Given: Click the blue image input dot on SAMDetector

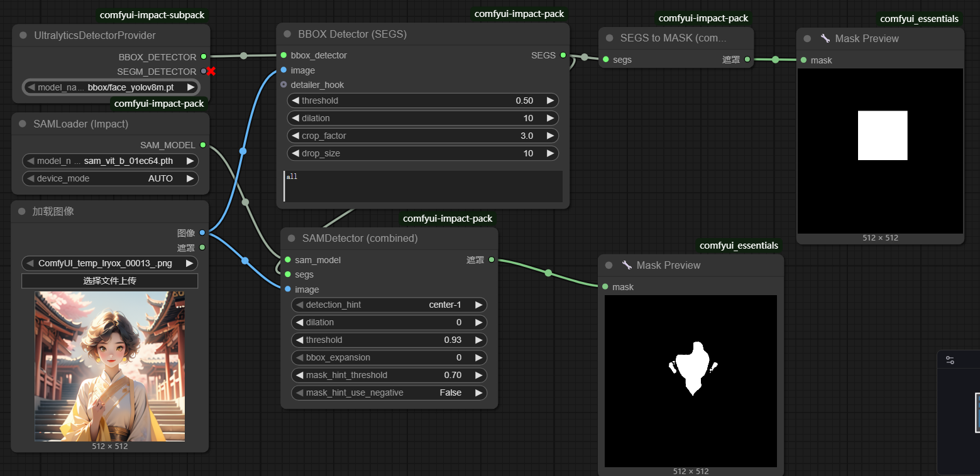Looking at the screenshot, I should [287, 289].
